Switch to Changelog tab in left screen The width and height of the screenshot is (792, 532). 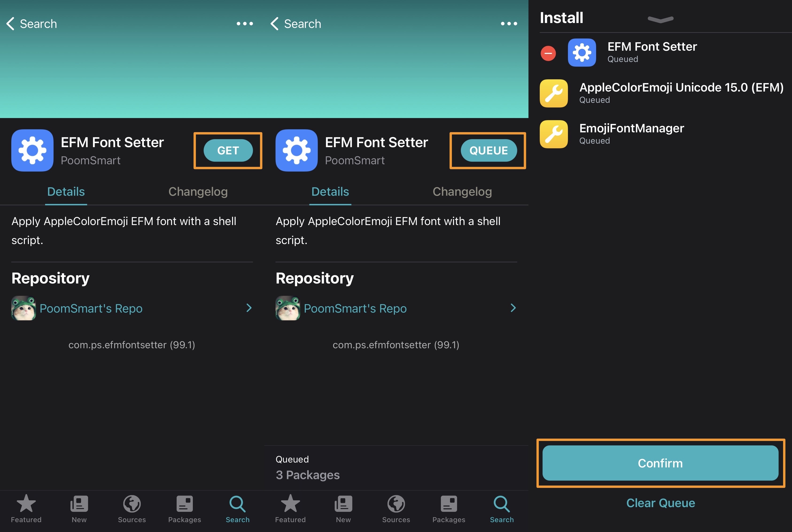(x=198, y=192)
